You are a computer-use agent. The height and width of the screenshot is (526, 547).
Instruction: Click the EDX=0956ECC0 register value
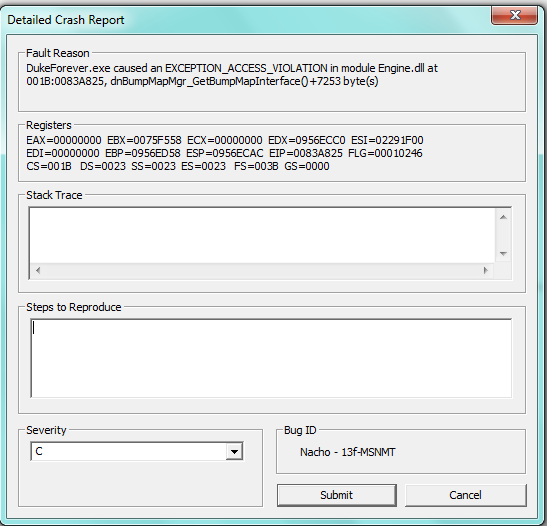307,140
